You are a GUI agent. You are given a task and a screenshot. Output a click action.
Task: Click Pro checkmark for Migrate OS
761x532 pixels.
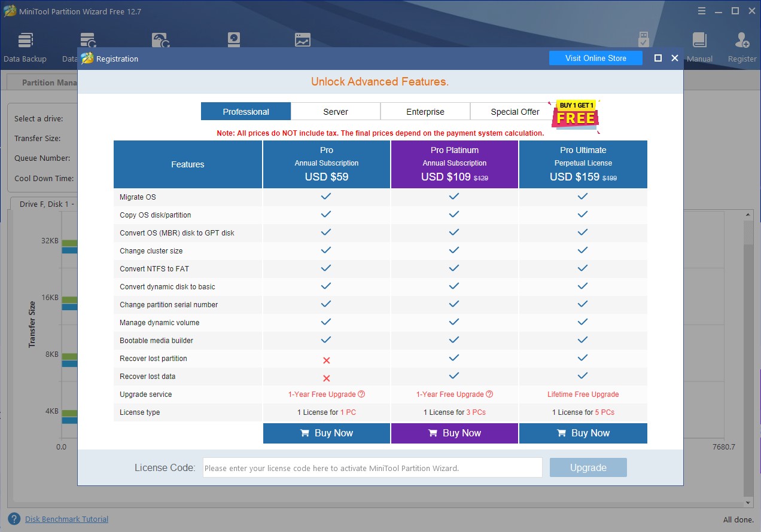326,196
